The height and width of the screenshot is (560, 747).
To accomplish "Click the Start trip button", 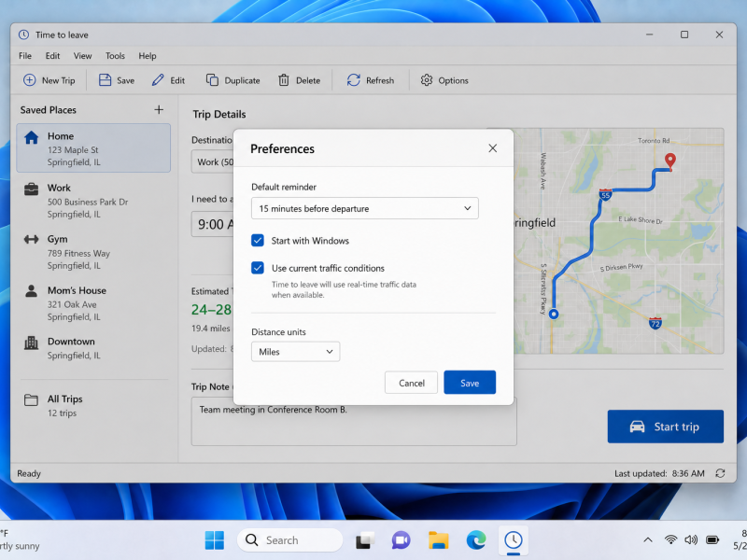I will [x=666, y=427].
